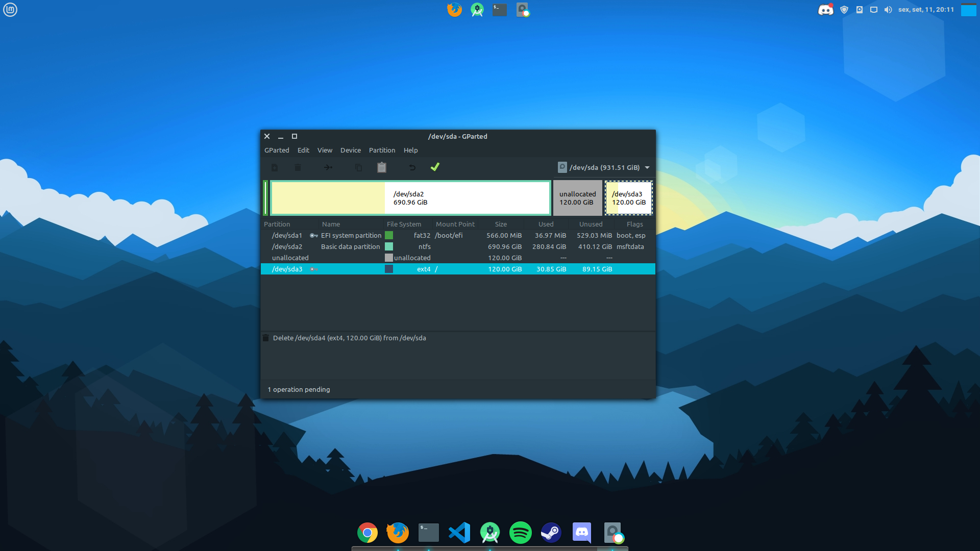Click the shield tray icon
Image resolution: width=980 pixels, height=551 pixels.
[x=844, y=10]
